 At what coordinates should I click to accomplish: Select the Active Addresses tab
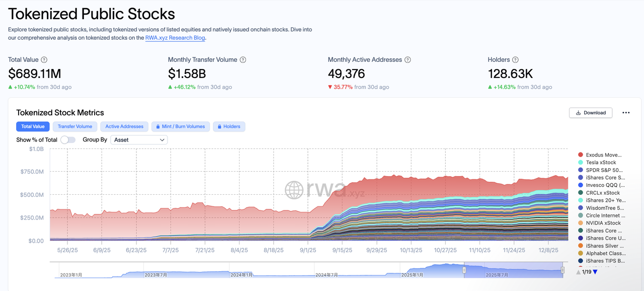tap(124, 126)
